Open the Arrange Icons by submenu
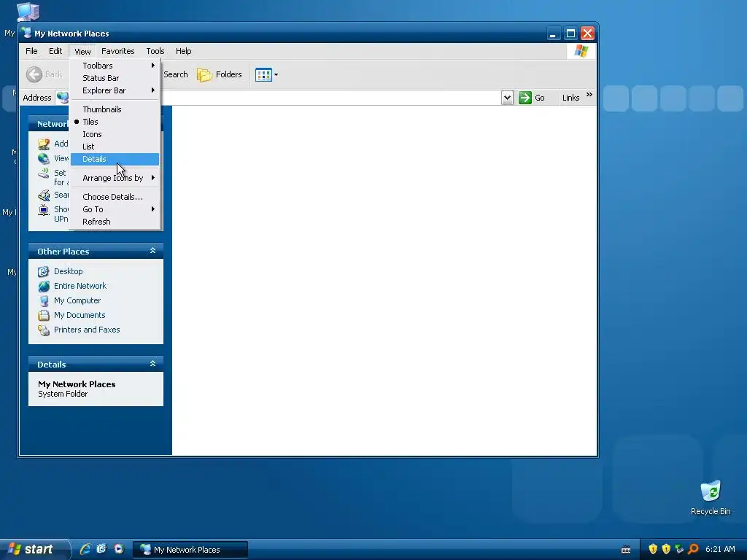 point(115,178)
